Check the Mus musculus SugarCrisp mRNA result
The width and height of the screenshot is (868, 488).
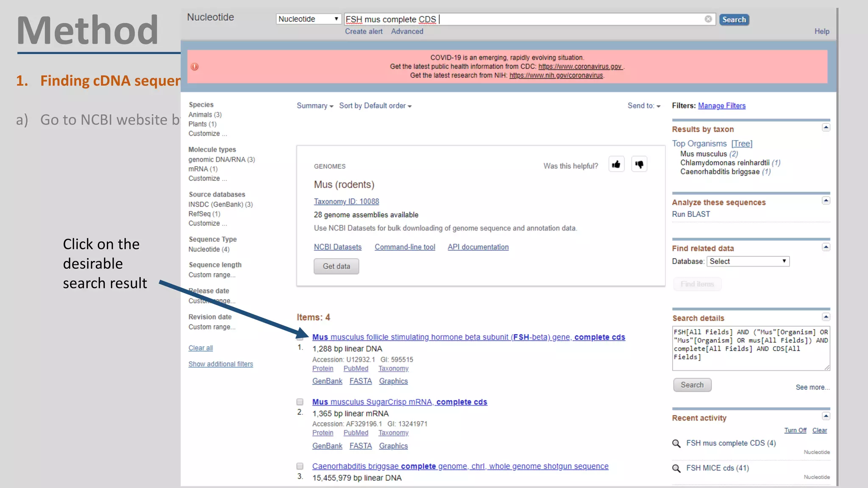coord(300,402)
